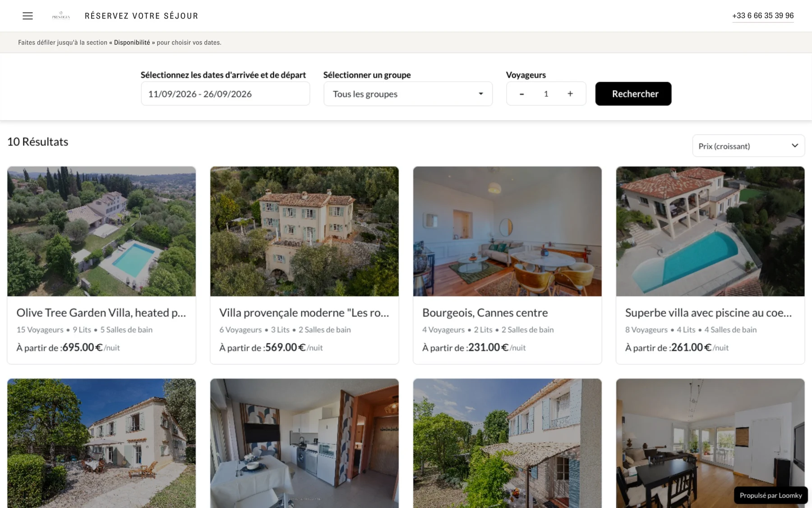Click the date range input field
Viewport: 812px width, 508px height.
click(225, 94)
